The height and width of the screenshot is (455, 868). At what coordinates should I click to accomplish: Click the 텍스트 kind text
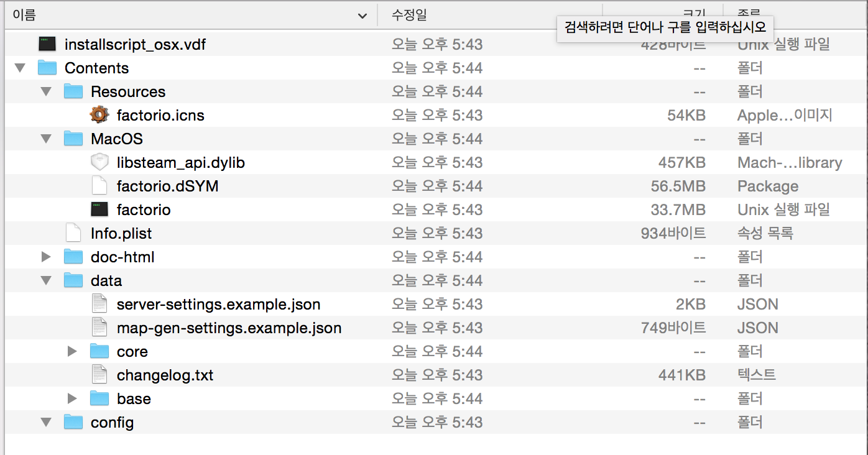click(757, 375)
